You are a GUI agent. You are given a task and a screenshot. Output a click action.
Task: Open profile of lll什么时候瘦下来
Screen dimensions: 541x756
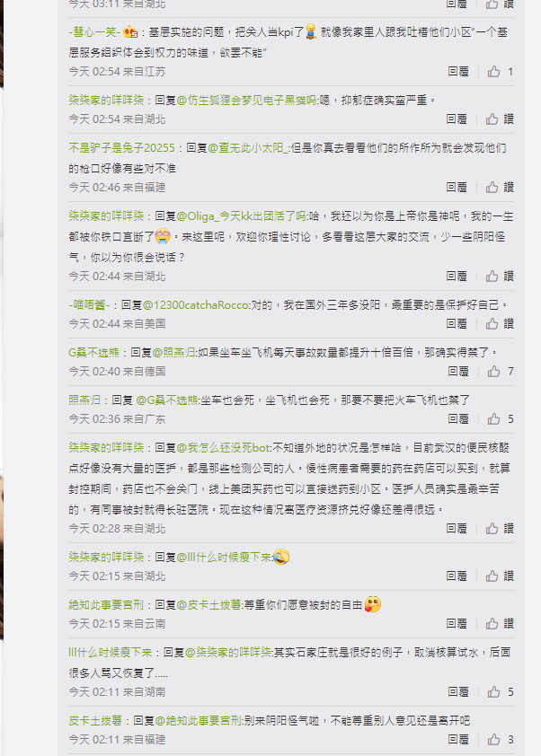click(110, 653)
